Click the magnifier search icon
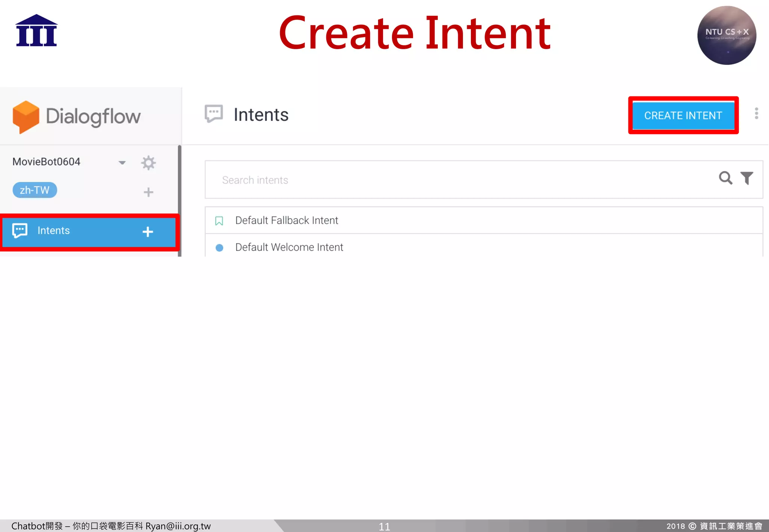Screen dimensions: 769x532 pos(725,178)
